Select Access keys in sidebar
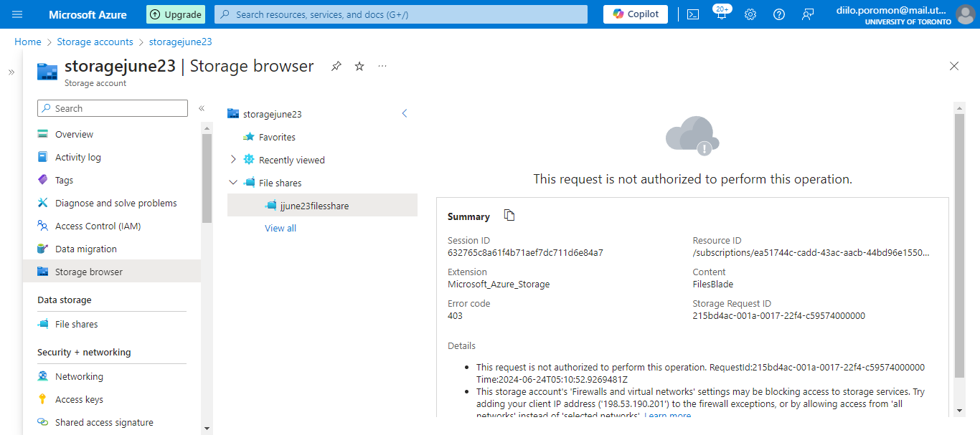The height and width of the screenshot is (435, 980). pos(79,399)
